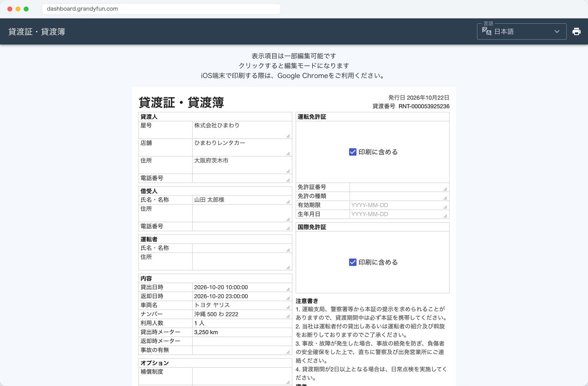Viewport: 588px width, 386px height.
Task: Edit ナンバー field 沖縄 500 わ 2222
Action: pos(242,314)
